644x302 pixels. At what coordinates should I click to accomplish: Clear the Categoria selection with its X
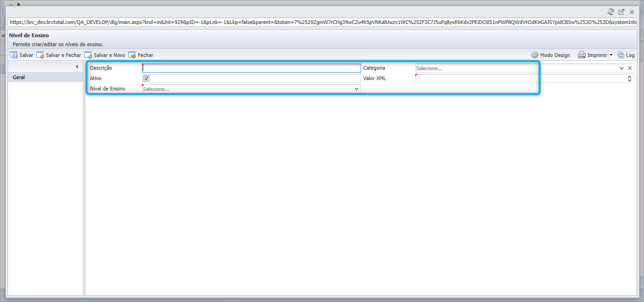click(629, 68)
